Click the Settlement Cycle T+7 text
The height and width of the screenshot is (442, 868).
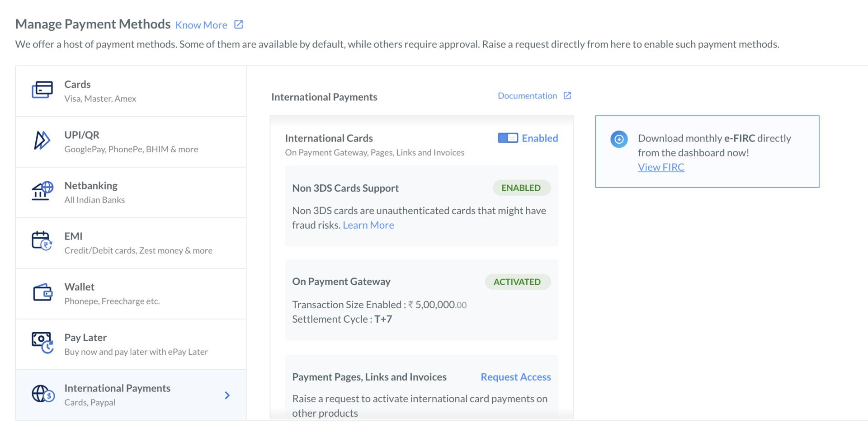click(x=342, y=320)
